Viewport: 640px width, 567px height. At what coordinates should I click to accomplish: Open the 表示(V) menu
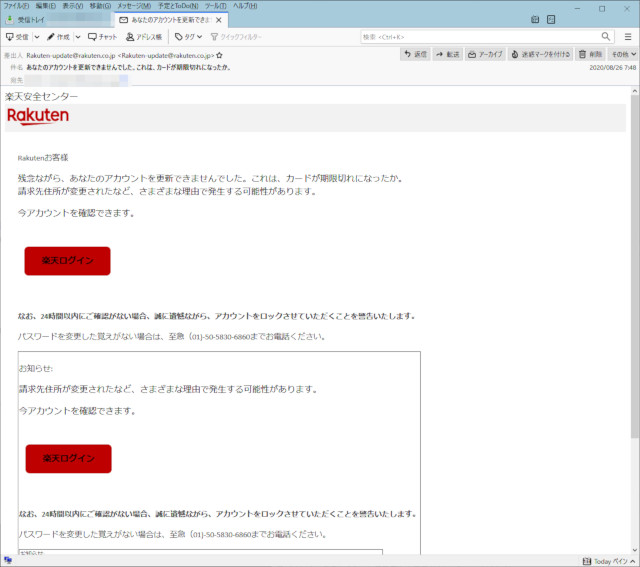tap(73, 6)
